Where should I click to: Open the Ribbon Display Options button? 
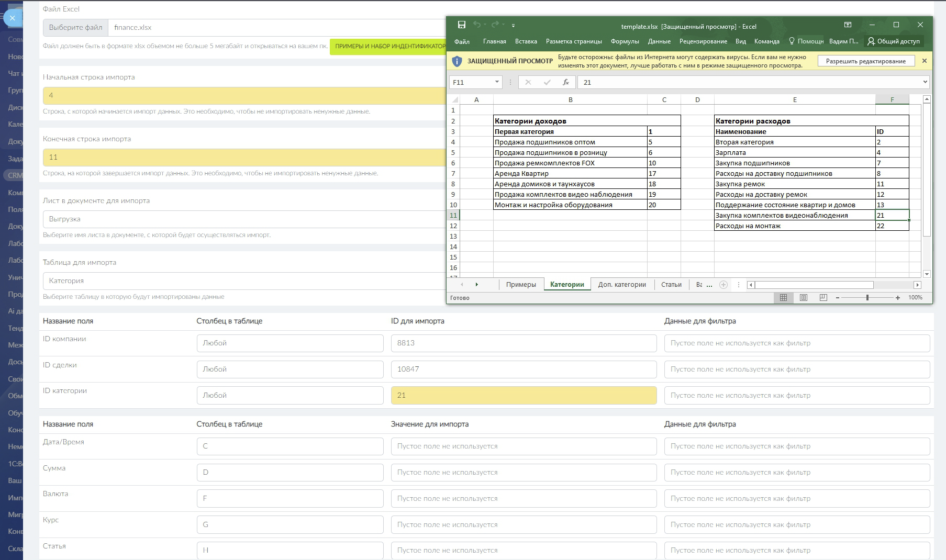[848, 25]
